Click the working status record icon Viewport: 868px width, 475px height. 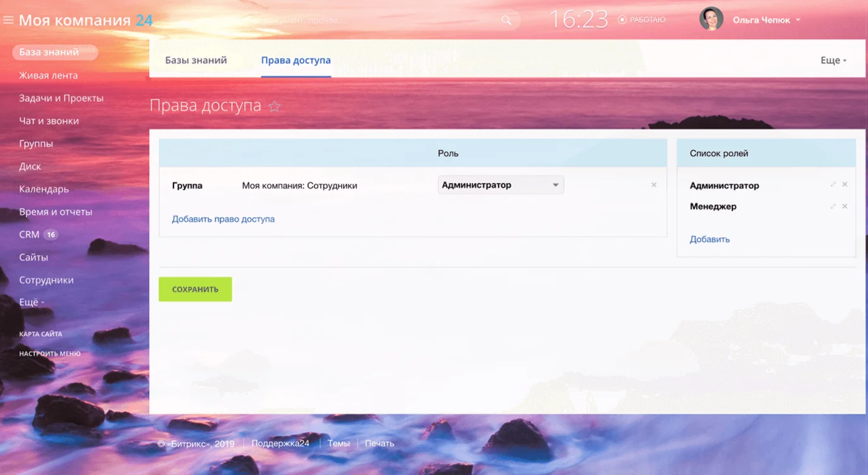point(622,19)
